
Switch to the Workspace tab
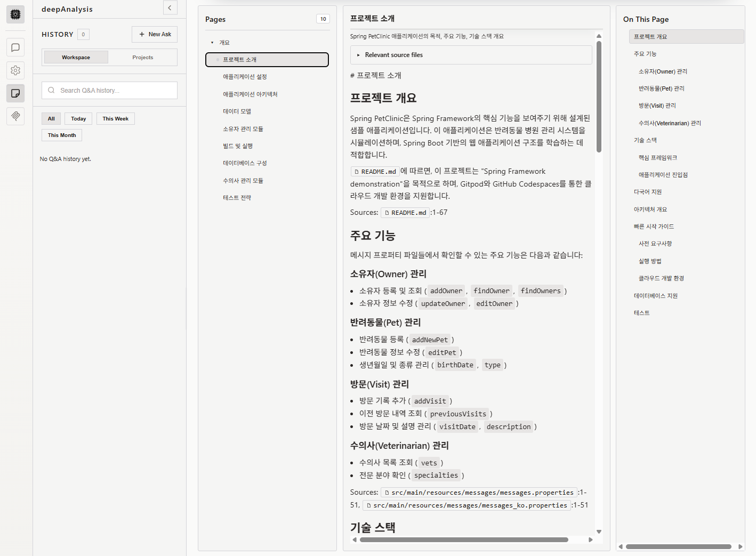(x=76, y=57)
